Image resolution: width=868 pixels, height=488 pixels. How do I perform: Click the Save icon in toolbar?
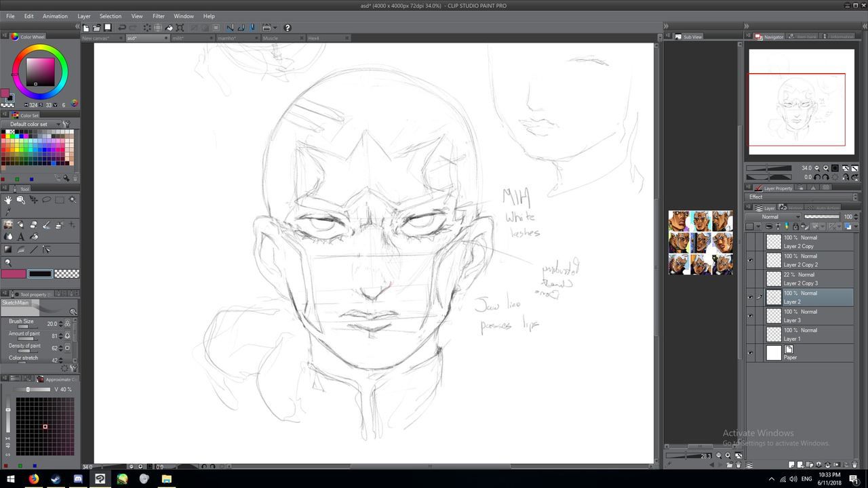[x=107, y=28]
